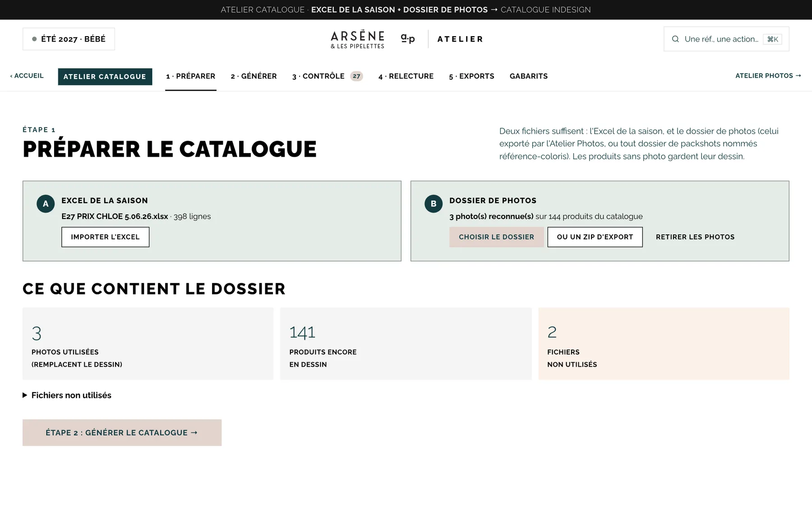Go back via the Accueil link

[x=27, y=76]
